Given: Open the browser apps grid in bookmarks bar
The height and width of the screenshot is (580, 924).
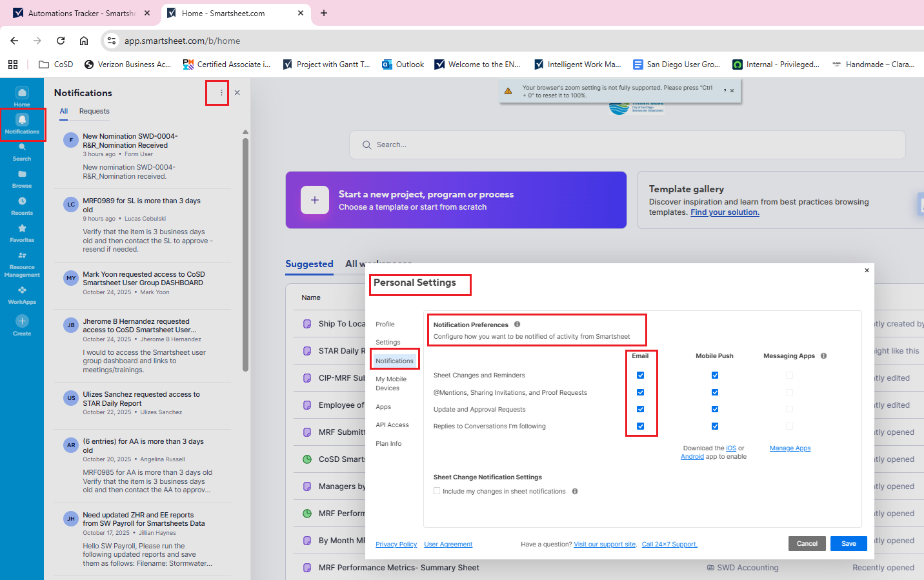Looking at the screenshot, I should tap(13, 65).
